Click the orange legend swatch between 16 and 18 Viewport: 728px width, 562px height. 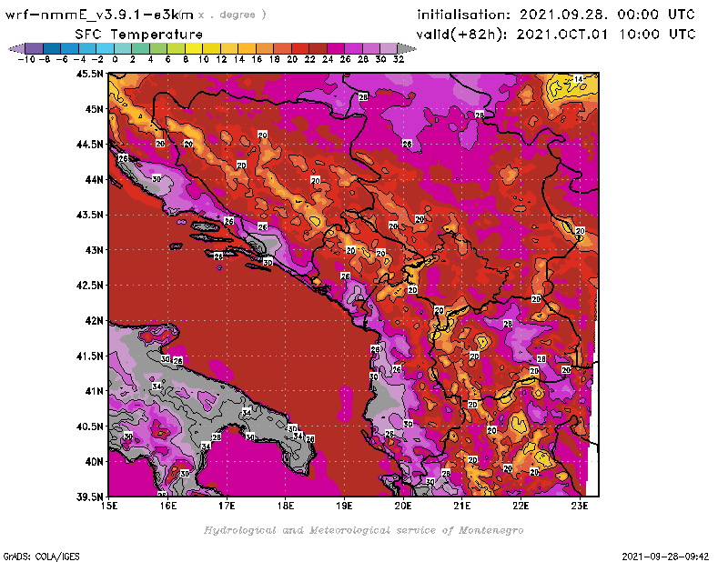point(265,48)
